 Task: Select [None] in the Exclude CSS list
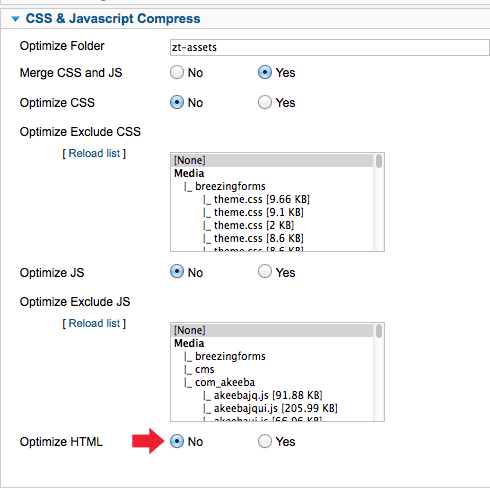pyautogui.click(x=273, y=160)
